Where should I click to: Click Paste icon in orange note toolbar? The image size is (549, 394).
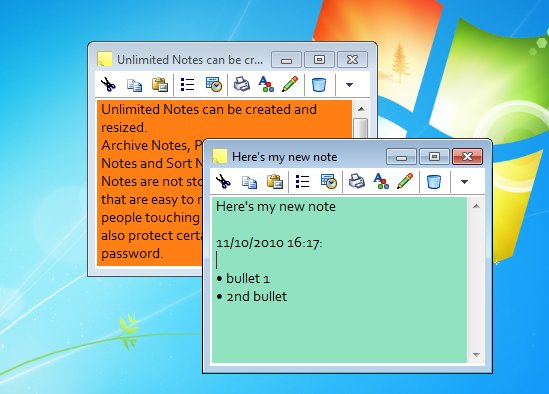pos(160,84)
